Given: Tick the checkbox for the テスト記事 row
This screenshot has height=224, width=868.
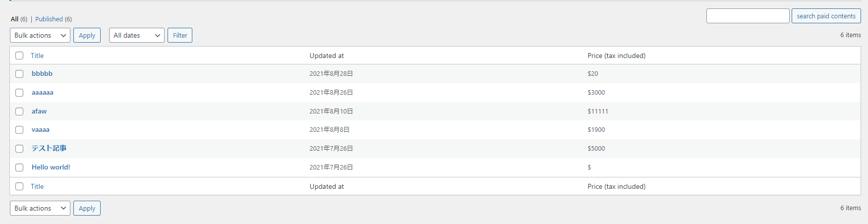Looking at the screenshot, I should pos(19,149).
